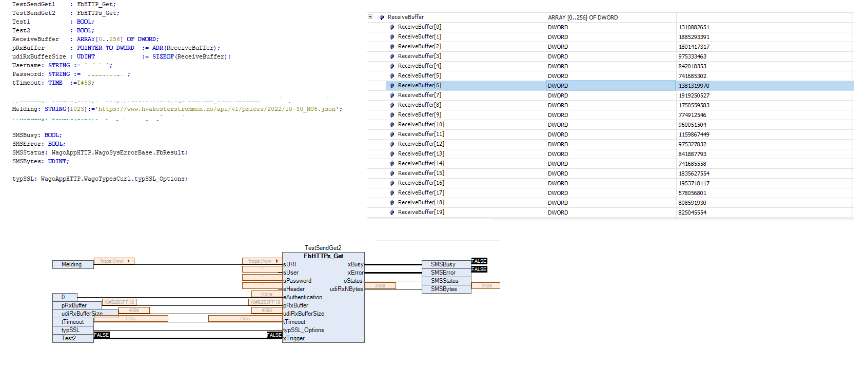
Task: Select the Melding input variable box
Action: pos(73,264)
